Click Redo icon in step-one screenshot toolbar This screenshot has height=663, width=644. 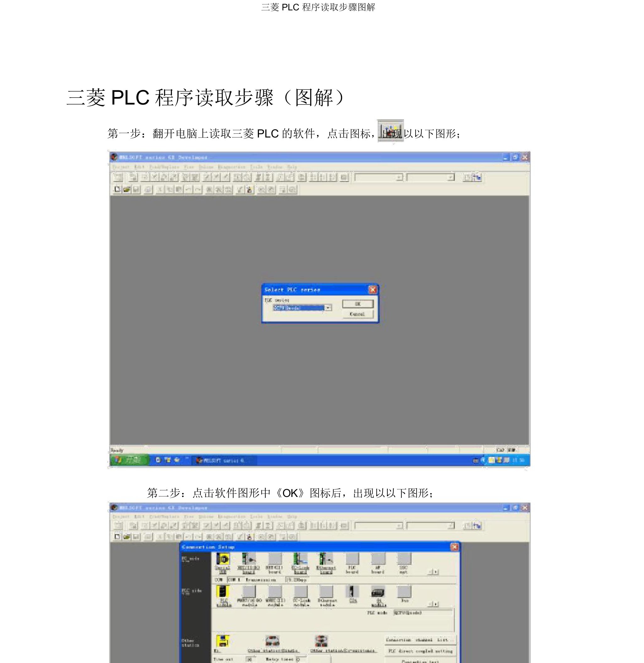click(x=198, y=189)
